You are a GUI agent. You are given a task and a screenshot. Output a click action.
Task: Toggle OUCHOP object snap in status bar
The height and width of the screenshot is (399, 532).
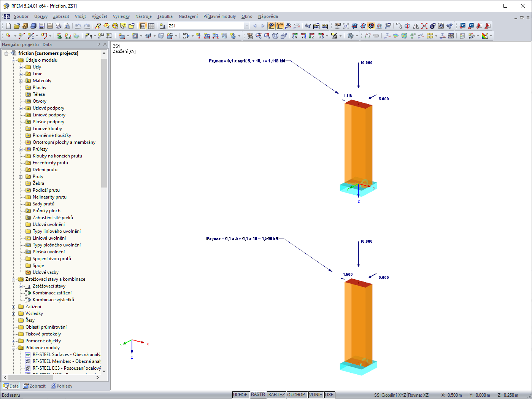[x=296, y=395]
